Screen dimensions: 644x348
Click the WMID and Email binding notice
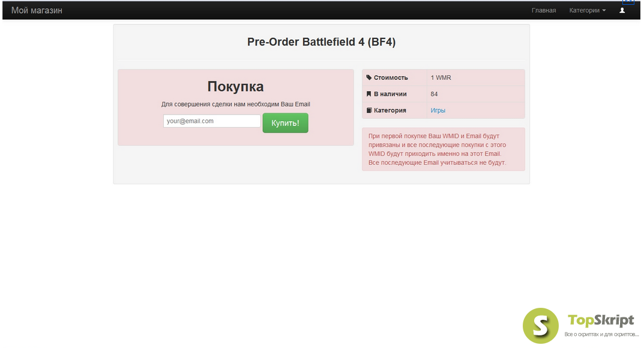443,149
